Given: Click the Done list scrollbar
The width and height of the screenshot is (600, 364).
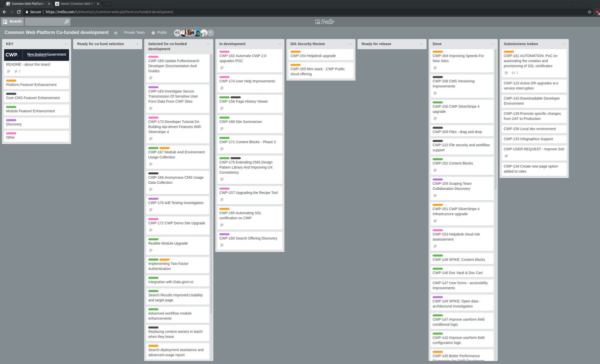Looking at the screenshot, I should [495, 119].
